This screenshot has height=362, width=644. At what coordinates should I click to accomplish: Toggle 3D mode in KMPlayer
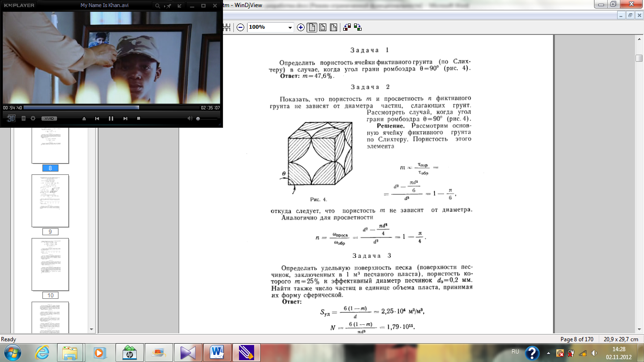point(11,118)
